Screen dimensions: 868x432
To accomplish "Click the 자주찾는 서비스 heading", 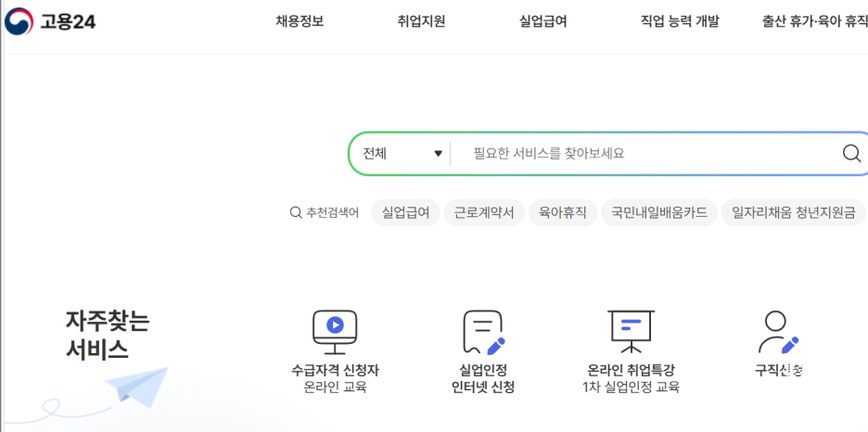I will (x=108, y=335).
